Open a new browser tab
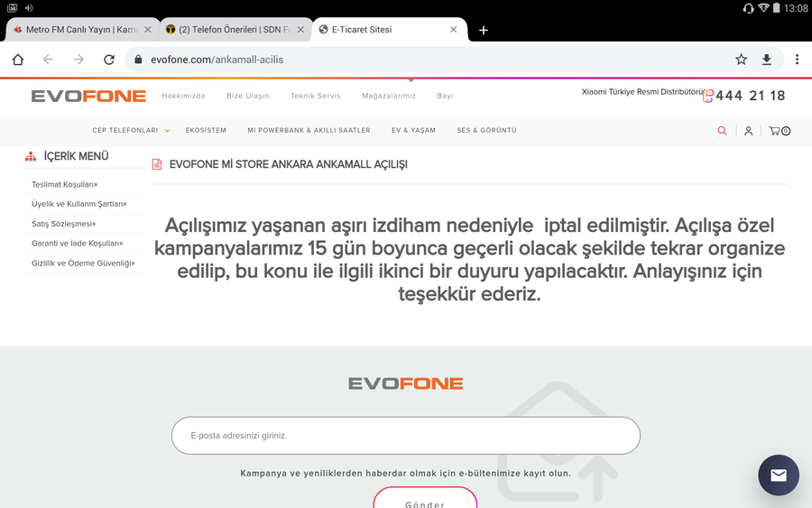The width and height of the screenshot is (812, 508). pos(484,30)
